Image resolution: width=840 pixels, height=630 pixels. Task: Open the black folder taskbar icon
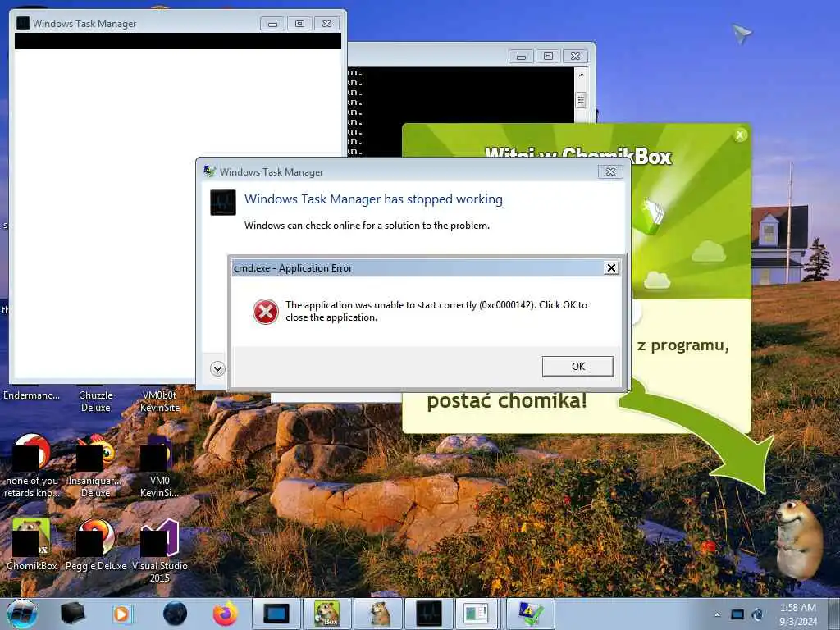click(72, 614)
